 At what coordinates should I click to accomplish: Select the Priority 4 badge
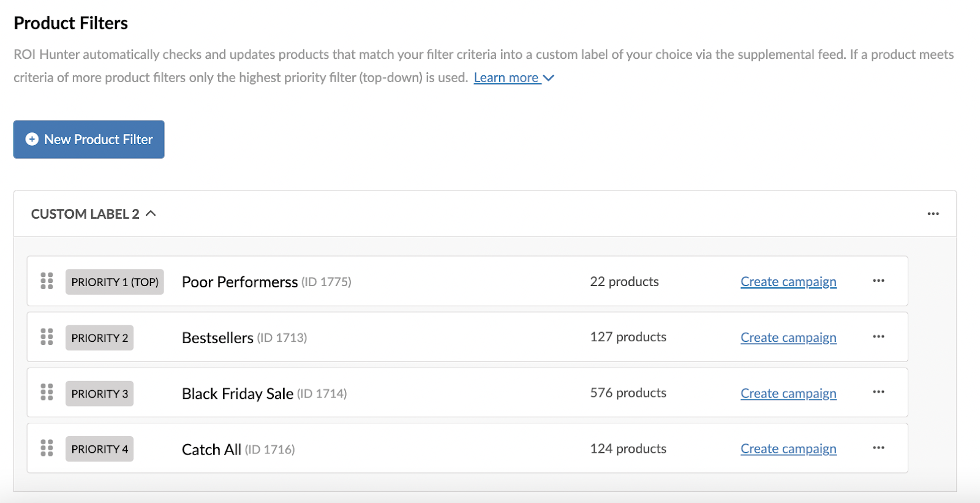click(99, 449)
